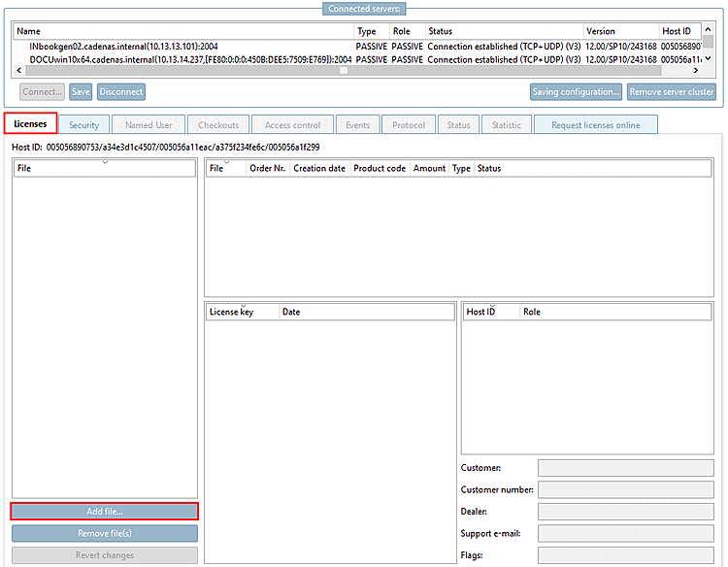Switch to the Named User tab
Screen dimensions: 728x567
coord(149,125)
